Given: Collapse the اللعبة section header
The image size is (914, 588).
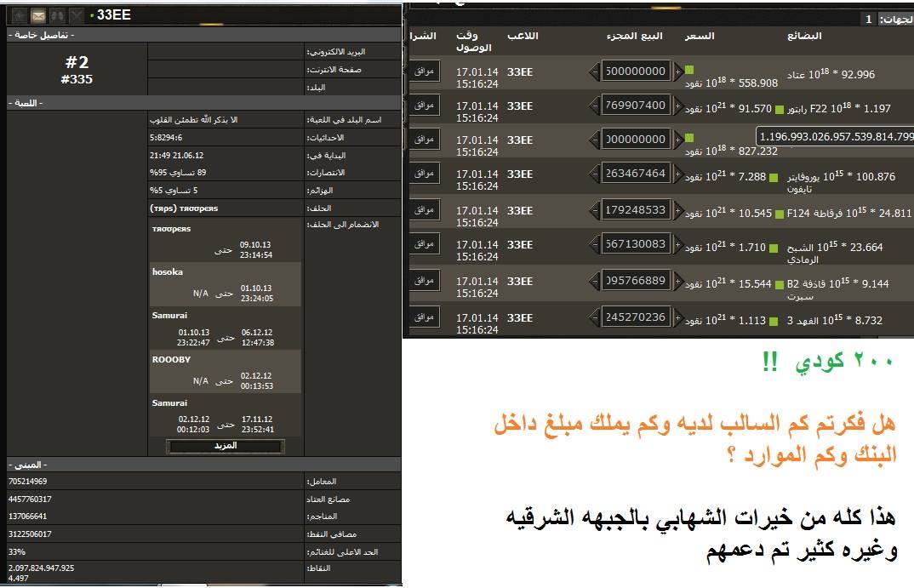Looking at the screenshot, I should point(204,103).
